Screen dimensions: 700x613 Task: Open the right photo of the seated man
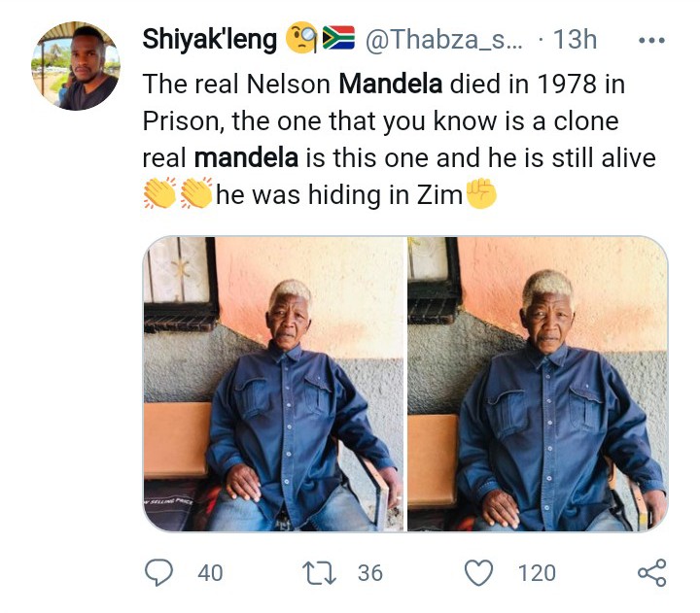click(538, 384)
